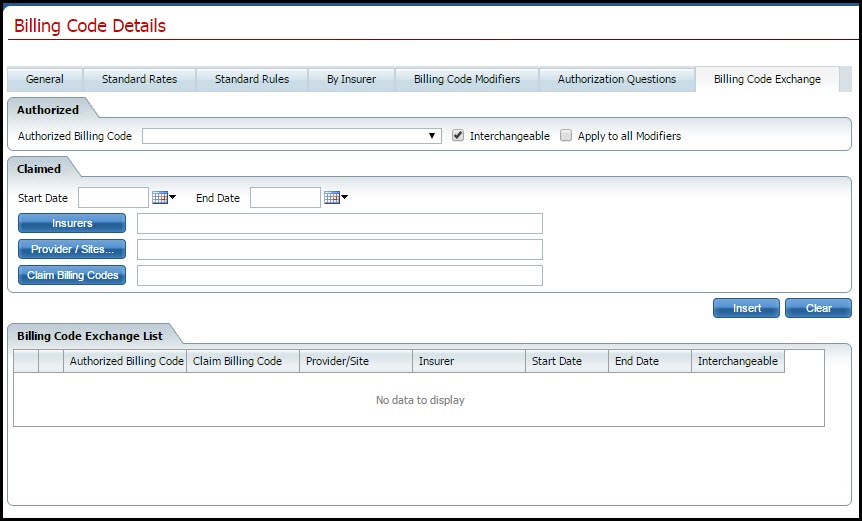
Task: Select the By Insurer tab
Action: 351,79
